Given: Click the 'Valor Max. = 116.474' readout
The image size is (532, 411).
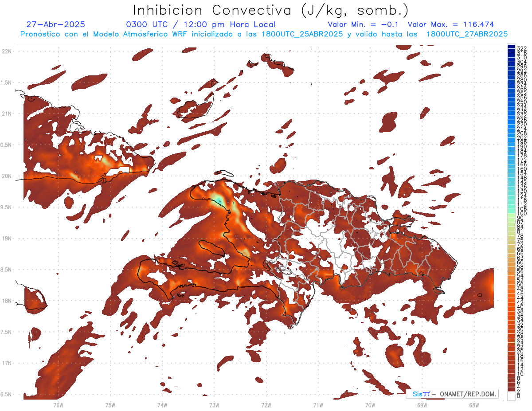Looking at the screenshot, I should 451,24.
